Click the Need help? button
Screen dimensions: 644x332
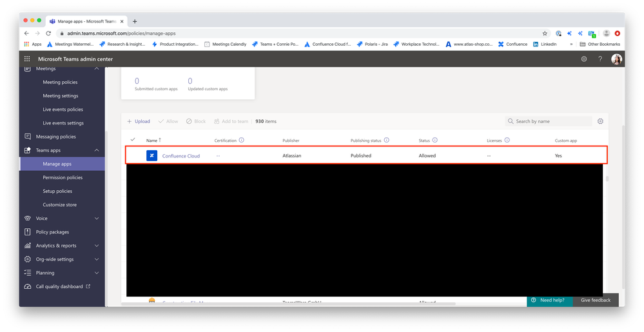[x=549, y=300]
